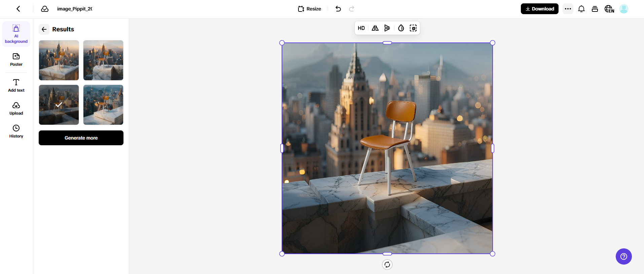Open the language globe selector
This screenshot has width=644, height=274.
[x=609, y=9]
